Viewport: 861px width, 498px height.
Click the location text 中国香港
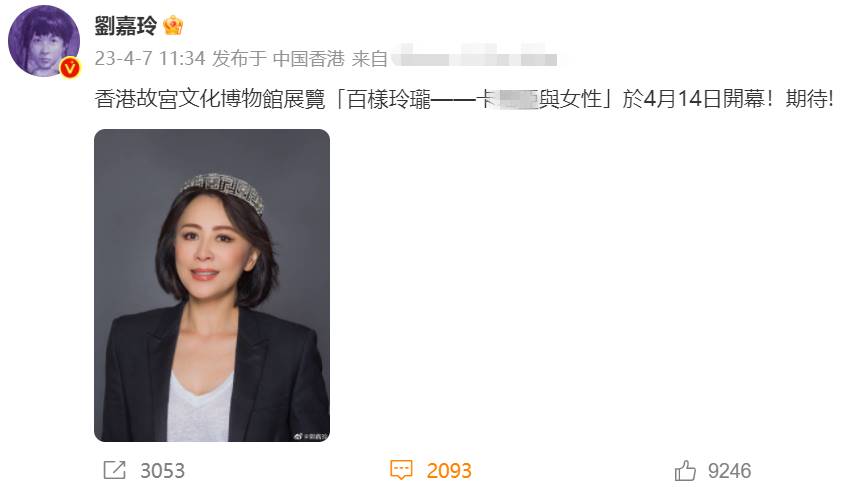pyautogui.click(x=309, y=58)
